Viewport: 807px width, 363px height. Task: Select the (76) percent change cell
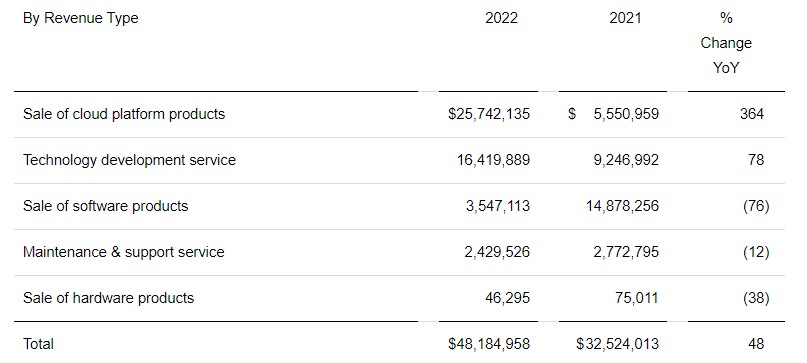[x=756, y=206]
